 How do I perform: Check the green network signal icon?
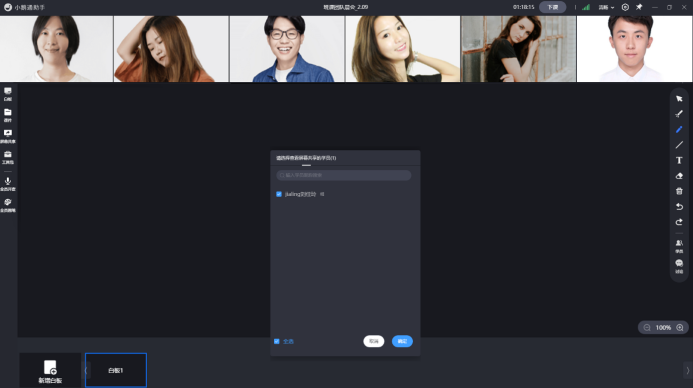(x=586, y=7)
